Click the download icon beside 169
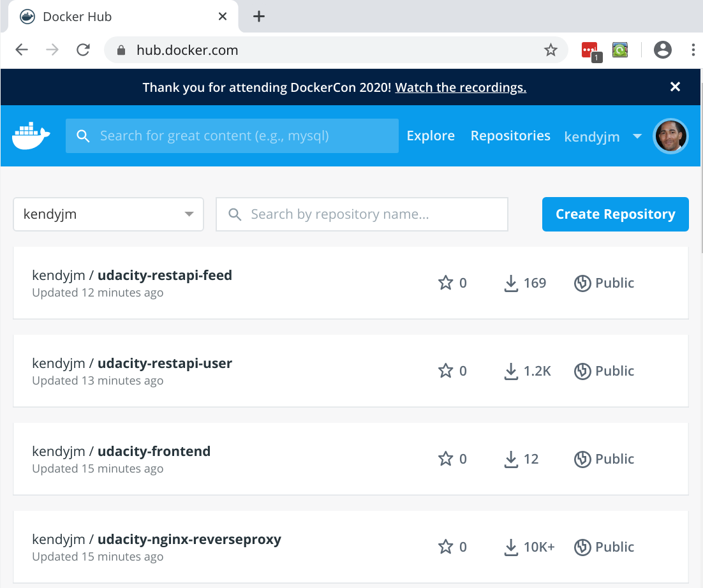 511,283
